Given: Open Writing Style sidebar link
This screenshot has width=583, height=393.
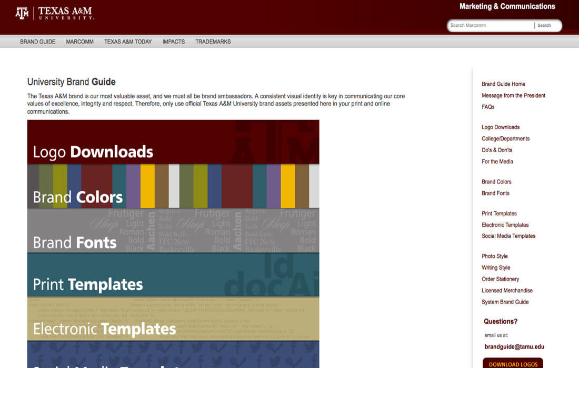Looking at the screenshot, I should click(496, 268).
